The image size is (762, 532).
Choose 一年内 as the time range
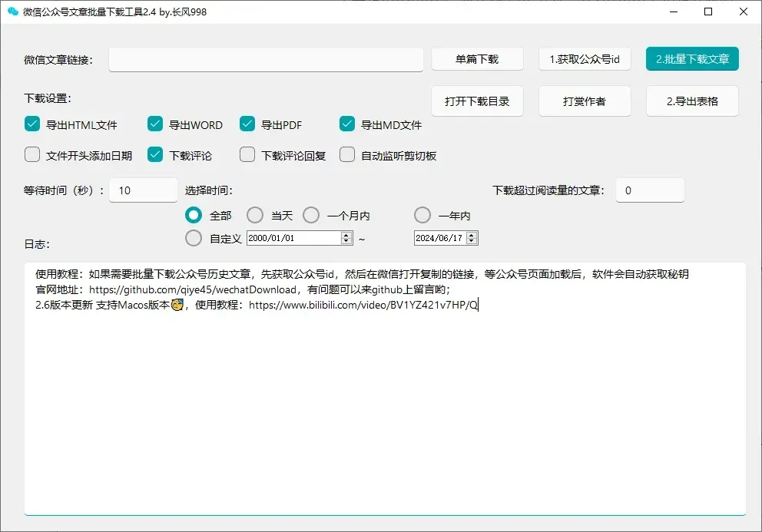coord(422,215)
